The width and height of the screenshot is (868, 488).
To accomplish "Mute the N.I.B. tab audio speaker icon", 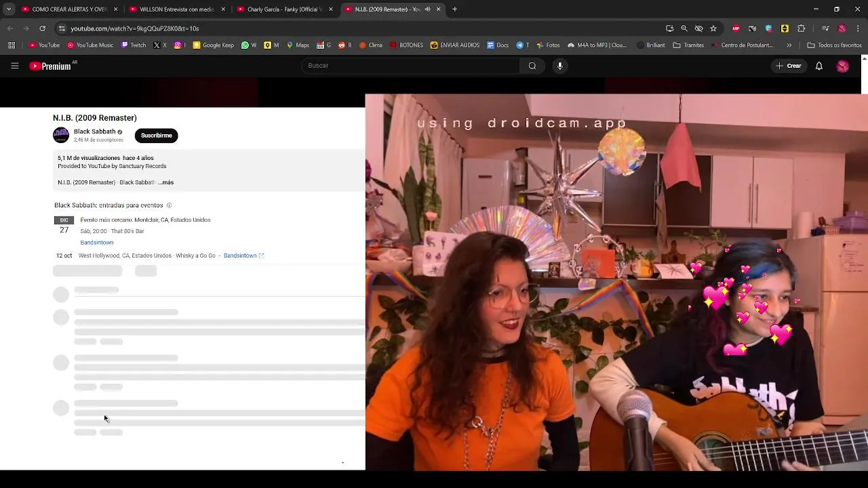I will tap(427, 9).
